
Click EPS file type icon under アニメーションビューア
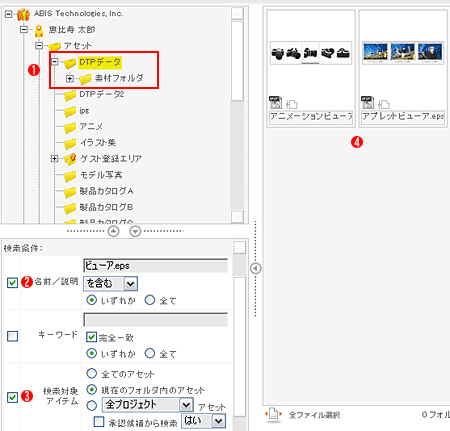pyautogui.click(x=275, y=102)
